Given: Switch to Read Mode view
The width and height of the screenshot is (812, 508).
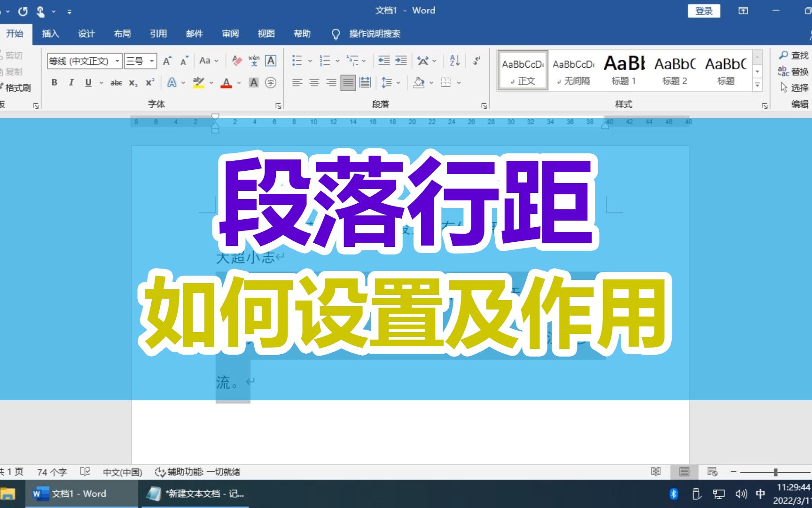Looking at the screenshot, I should (x=656, y=471).
